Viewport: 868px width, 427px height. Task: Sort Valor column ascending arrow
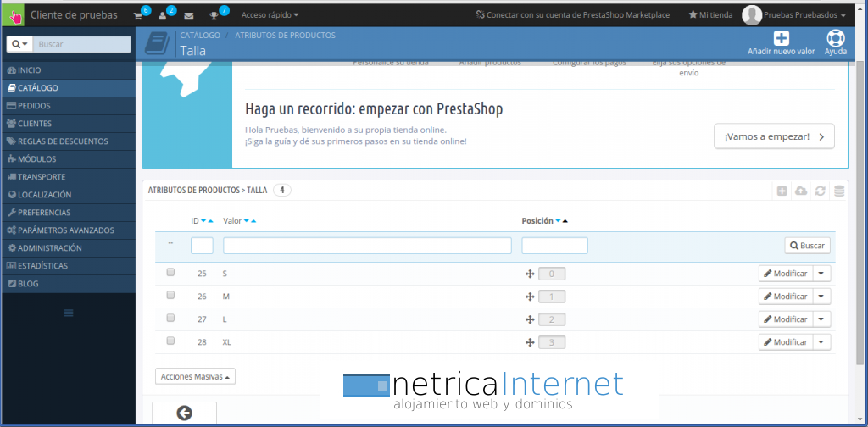(x=253, y=221)
